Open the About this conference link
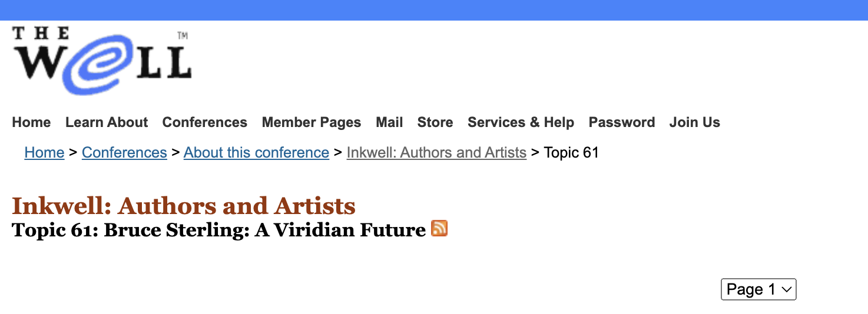 click(256, 153)
